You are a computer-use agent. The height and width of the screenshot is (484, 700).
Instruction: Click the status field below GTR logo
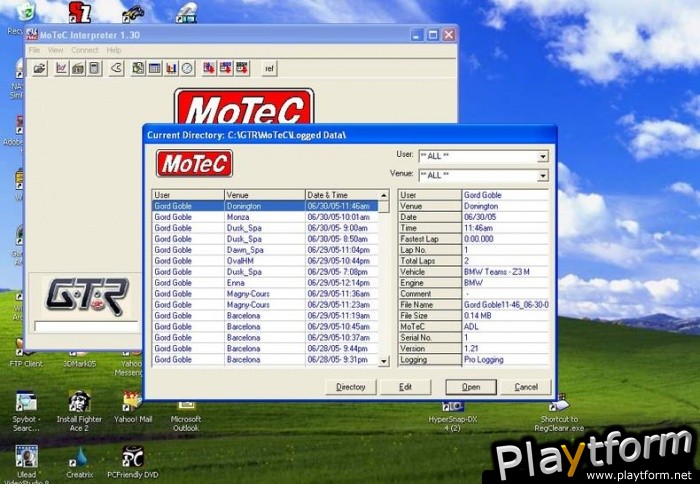87,327
